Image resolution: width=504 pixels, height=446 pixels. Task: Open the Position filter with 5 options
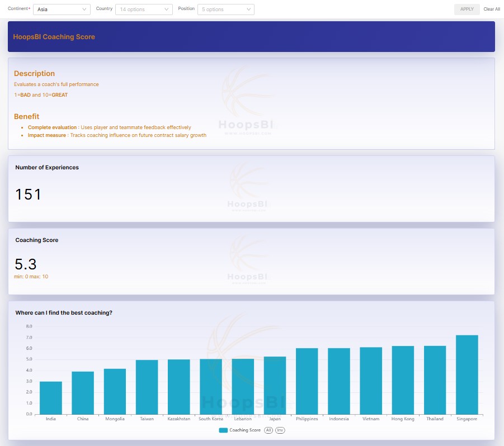(225, 10)
